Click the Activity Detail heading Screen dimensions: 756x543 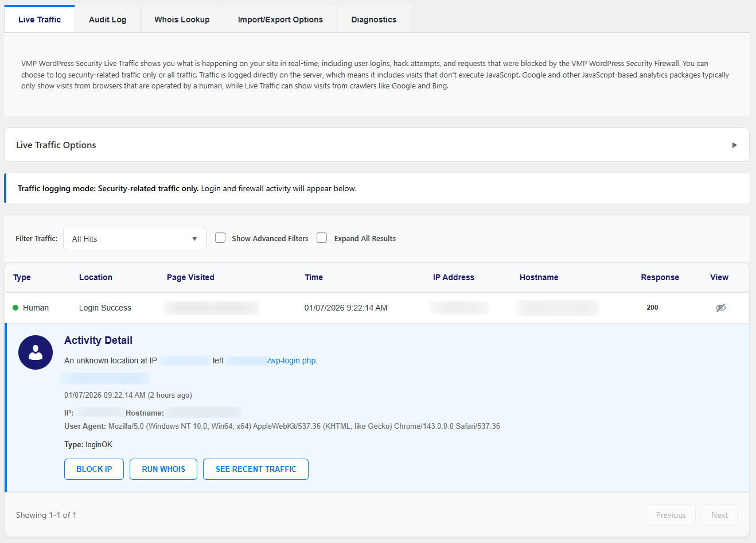point(98,340)
